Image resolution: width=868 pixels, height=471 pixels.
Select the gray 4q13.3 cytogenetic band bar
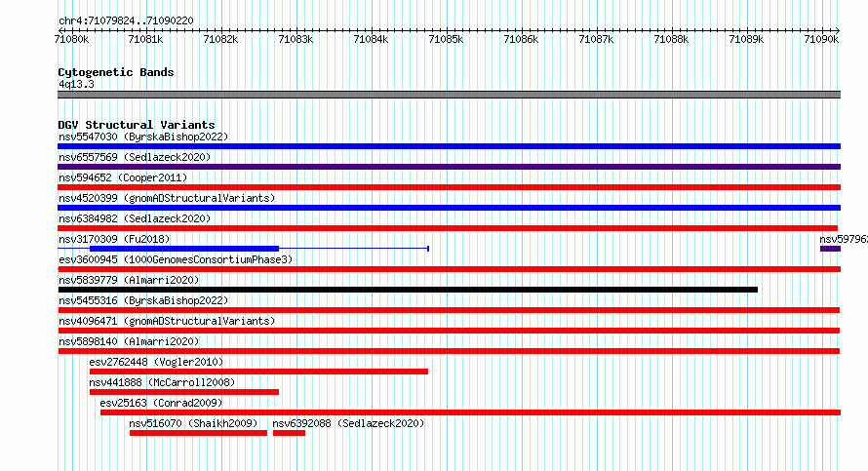pos(449,95)
